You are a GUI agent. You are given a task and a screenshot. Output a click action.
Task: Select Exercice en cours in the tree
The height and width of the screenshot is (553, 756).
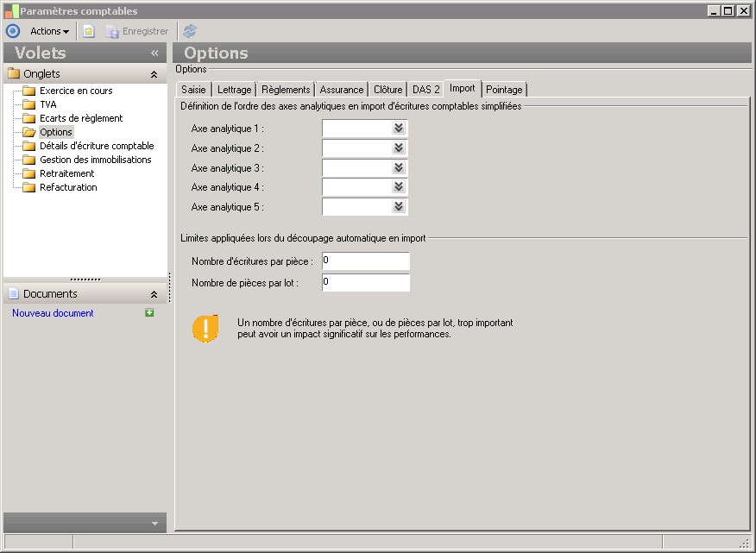point(76,91)
